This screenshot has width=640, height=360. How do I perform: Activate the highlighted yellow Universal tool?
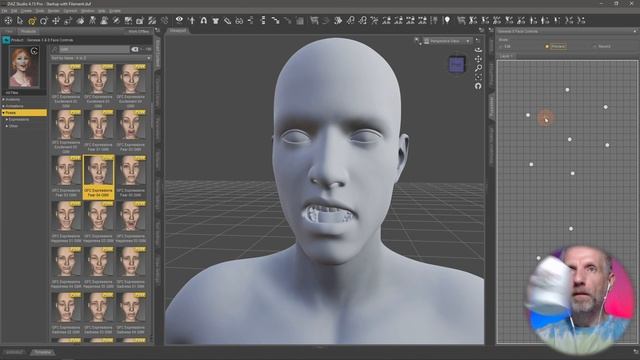tap(32, 20)
